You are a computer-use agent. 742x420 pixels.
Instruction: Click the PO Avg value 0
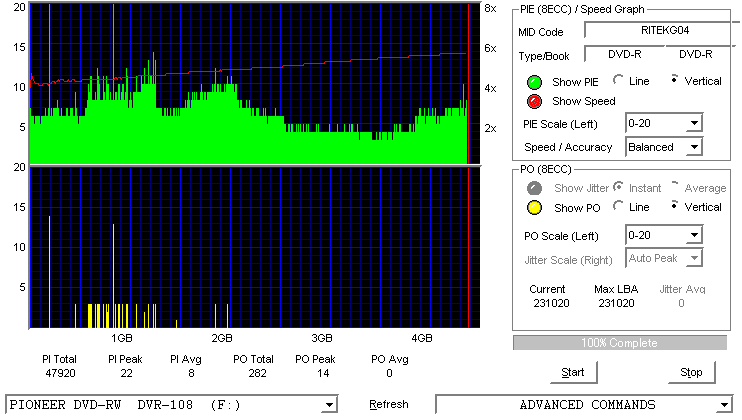(x=389, y=373)
